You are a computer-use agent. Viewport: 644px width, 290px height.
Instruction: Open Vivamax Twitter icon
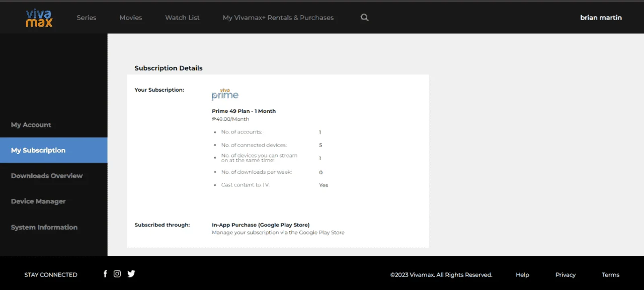click(131, 274)
